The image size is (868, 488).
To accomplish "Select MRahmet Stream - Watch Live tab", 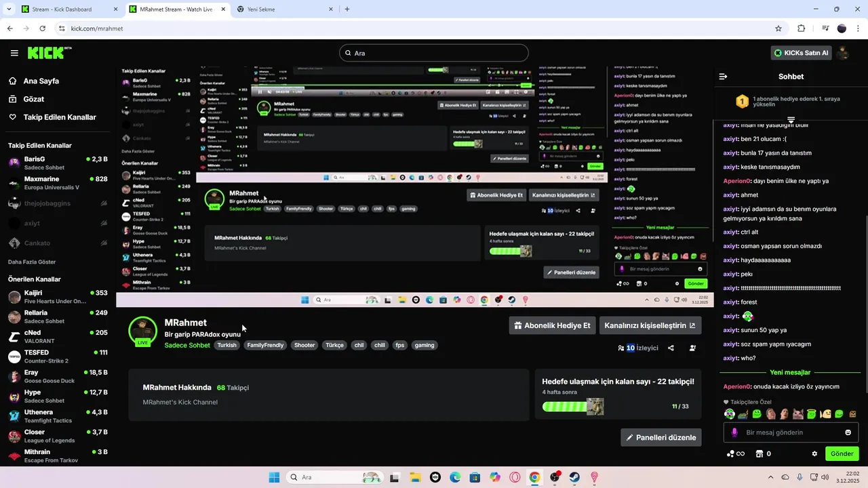I will [176, 9].
